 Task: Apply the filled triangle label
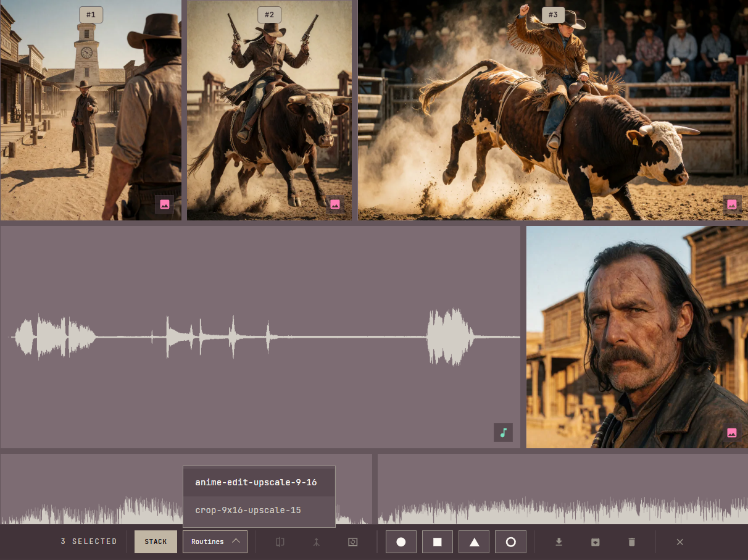(x=474, y=541)
